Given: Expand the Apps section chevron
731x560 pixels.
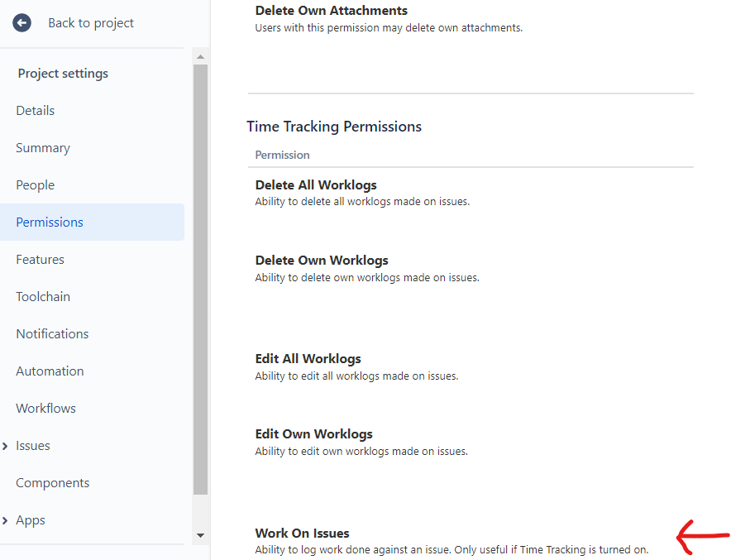Looking at the screenshot, I should click(x=5, y=520).
